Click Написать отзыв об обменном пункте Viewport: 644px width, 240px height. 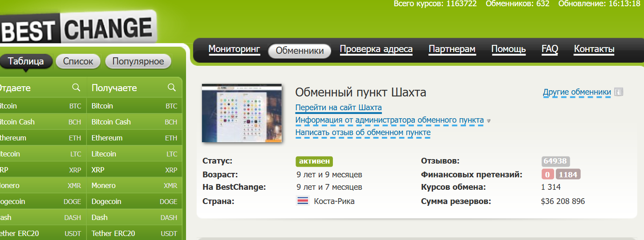pyautogui.click(x=363, y=132)
